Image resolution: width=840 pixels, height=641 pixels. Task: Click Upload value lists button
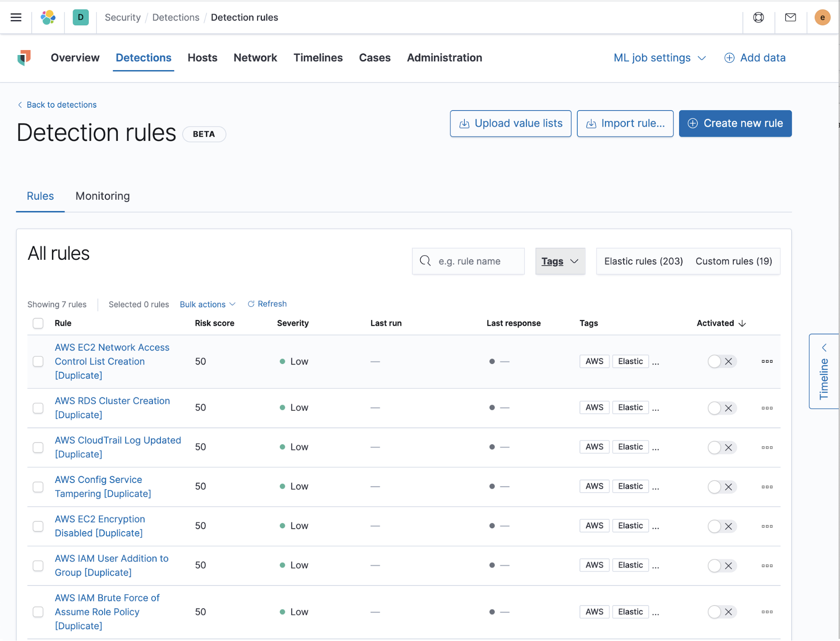[x=511, y=124]
